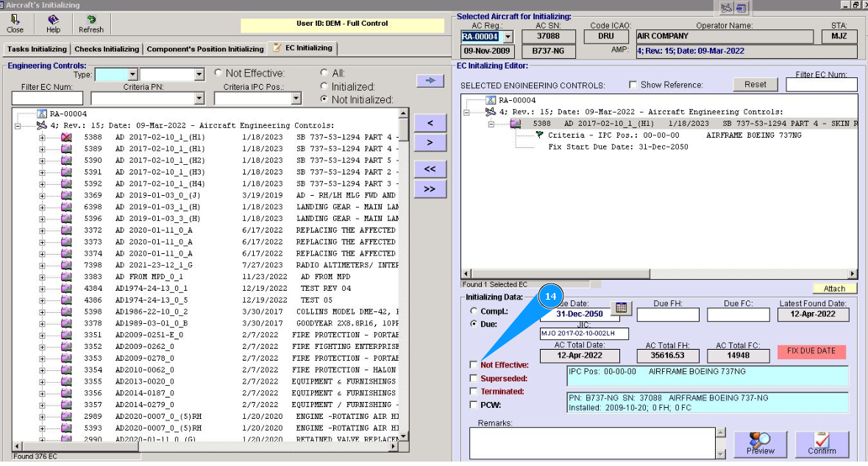Open Help from the toolbar
The image size is (868, 466).
[x=53, y=24]
